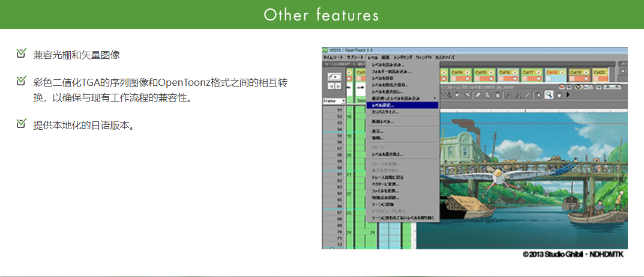Choose 表示... menu entry
The width and height of the screenshot is (644, 277).
click(403, 132)
